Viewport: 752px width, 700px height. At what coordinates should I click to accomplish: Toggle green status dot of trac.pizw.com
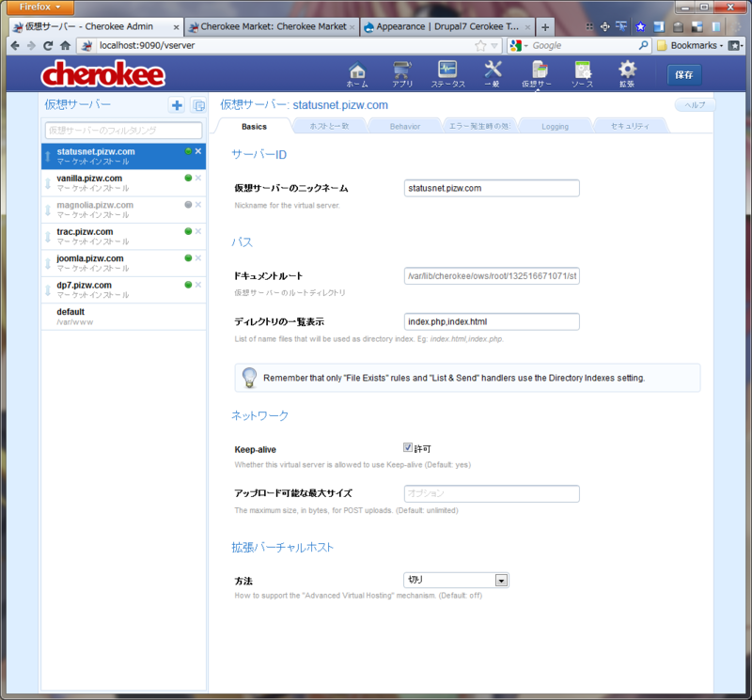click(x=188, y=231)
